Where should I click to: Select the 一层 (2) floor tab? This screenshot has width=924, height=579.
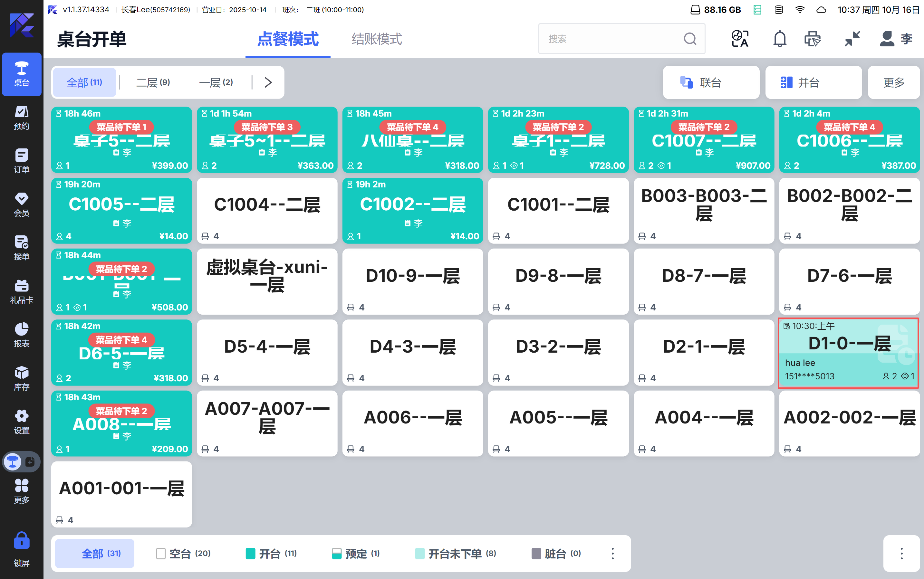[x=216, y=82]
